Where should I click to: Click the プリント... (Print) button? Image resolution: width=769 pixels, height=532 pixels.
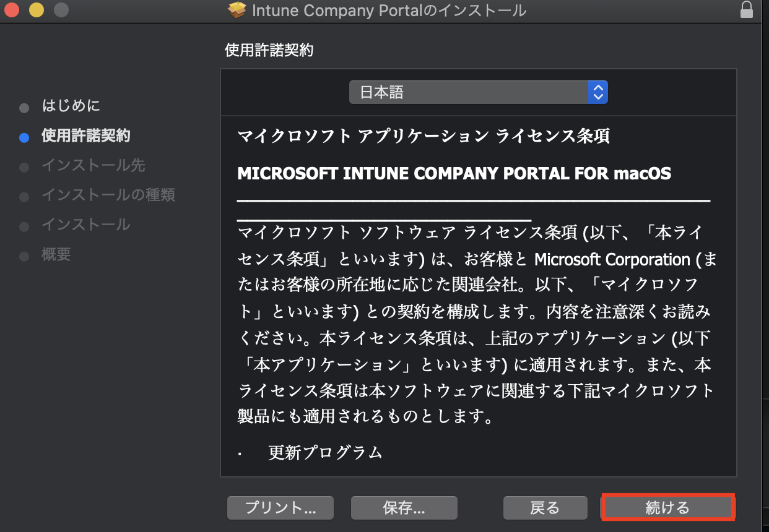(x=280, y=508)
